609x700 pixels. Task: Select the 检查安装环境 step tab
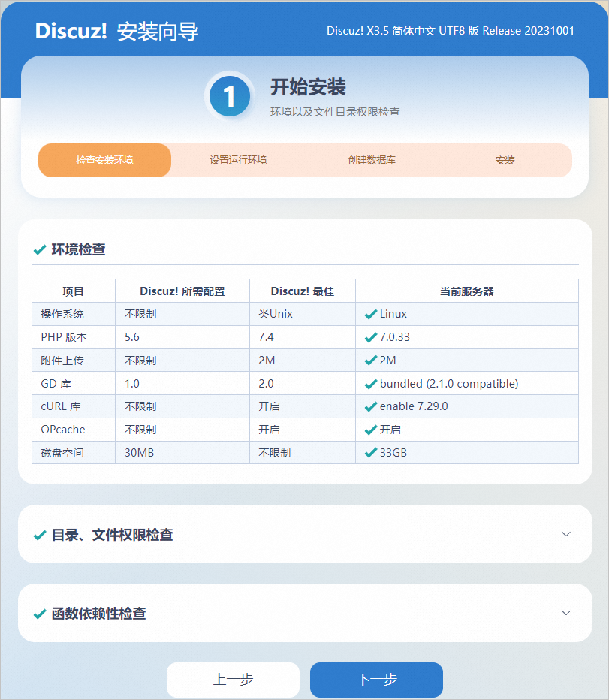pyautogui.click(x=104, y=160)
